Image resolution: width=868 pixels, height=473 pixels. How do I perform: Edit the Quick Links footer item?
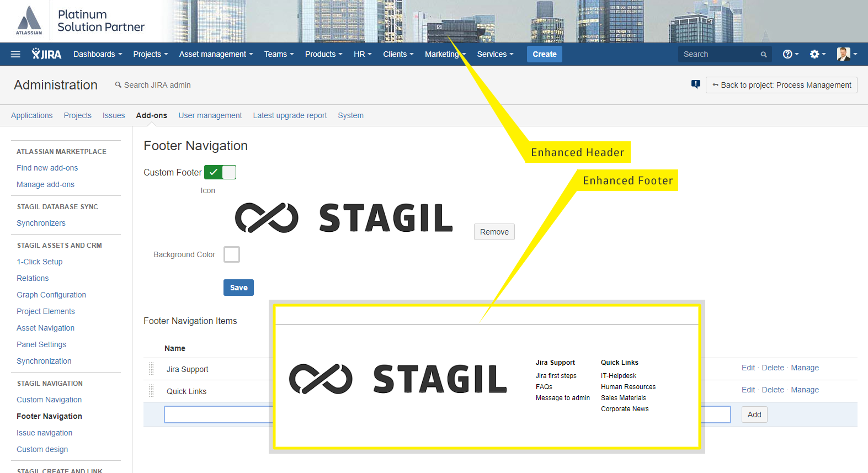pos(748,390)
